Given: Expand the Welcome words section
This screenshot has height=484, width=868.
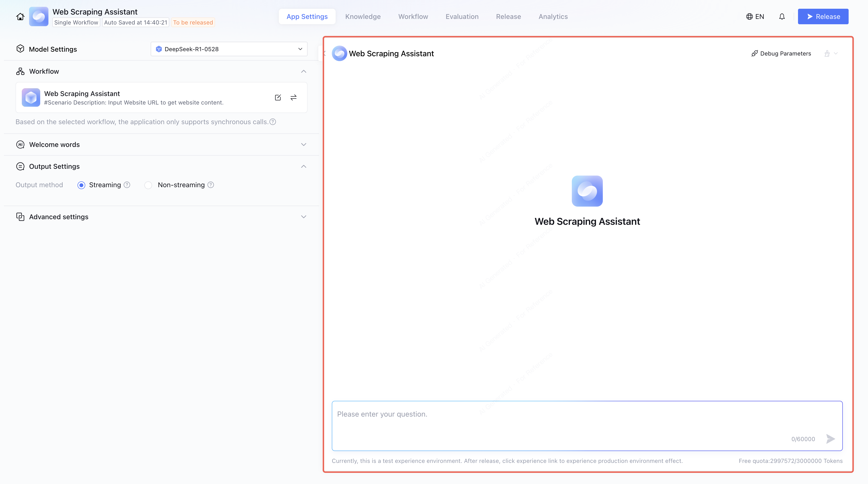Looking at the screenshot, I should point(304,145).
